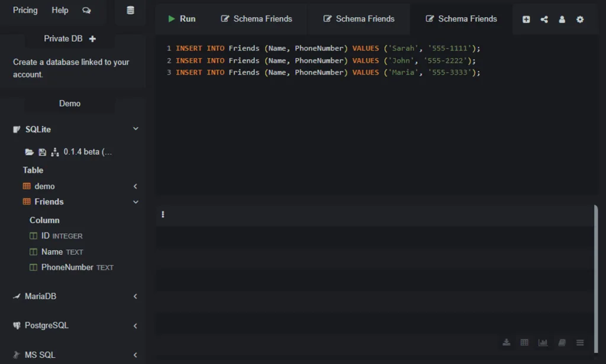Expand the PostgreSQL section

(x=136, y=326)
